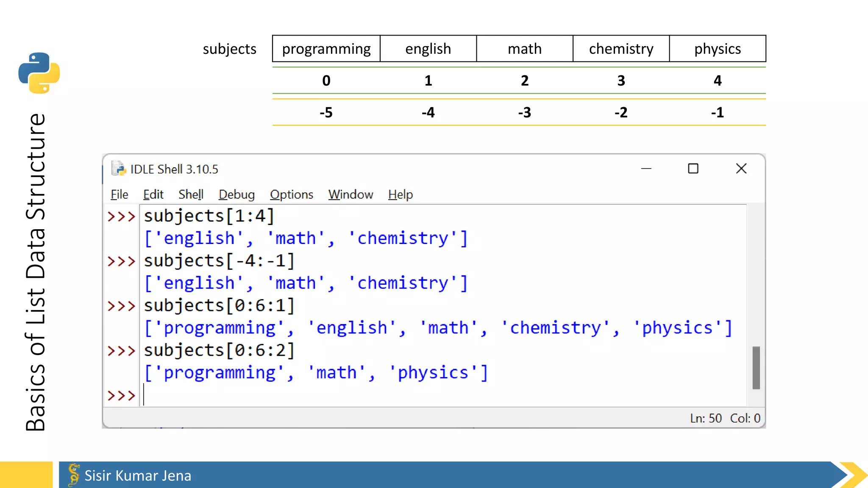Click negative index -1 under physics

pyautogui.click(x=718, y=112)
